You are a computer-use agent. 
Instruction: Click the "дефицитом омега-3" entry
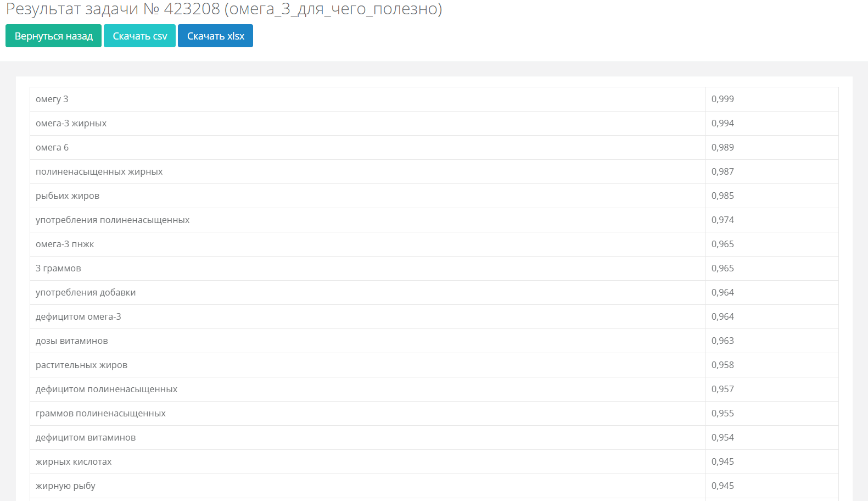(x=79, y=317)
